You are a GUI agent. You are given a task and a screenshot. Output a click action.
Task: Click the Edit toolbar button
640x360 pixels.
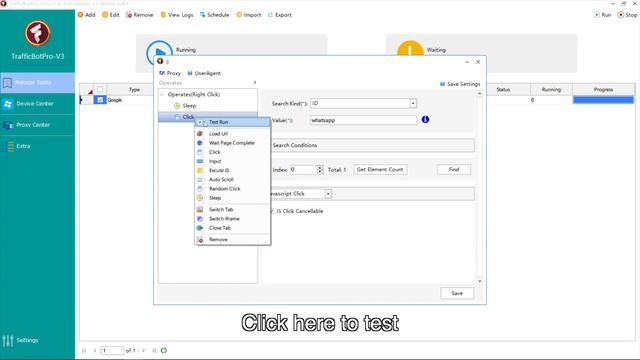click(111, 15)
